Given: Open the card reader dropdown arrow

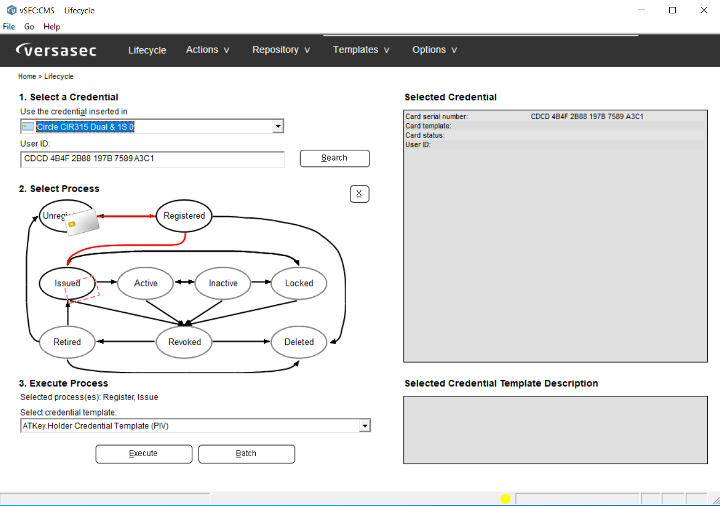Looking at the screenshot, I should click(278, 126).
